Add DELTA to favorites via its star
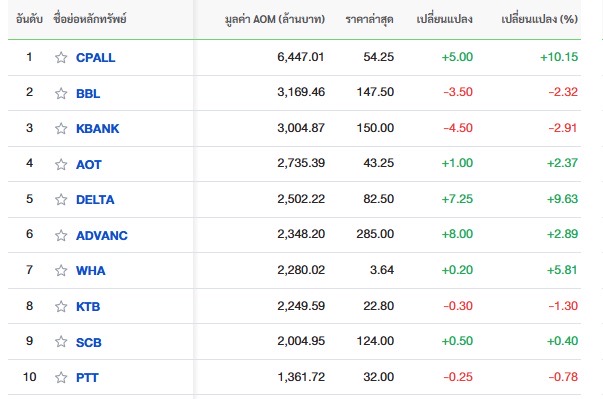This screenshot has height=399, width=603. (x=61, y=199)
